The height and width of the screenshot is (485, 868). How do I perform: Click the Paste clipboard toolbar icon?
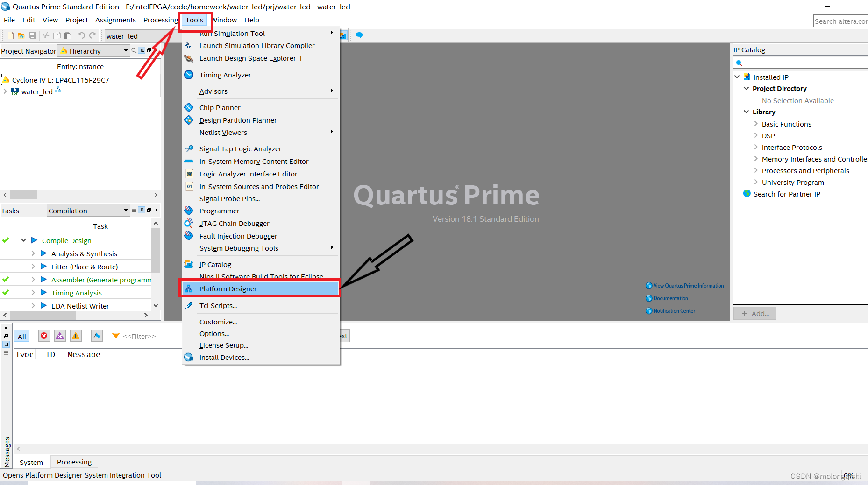coord(68,35)
